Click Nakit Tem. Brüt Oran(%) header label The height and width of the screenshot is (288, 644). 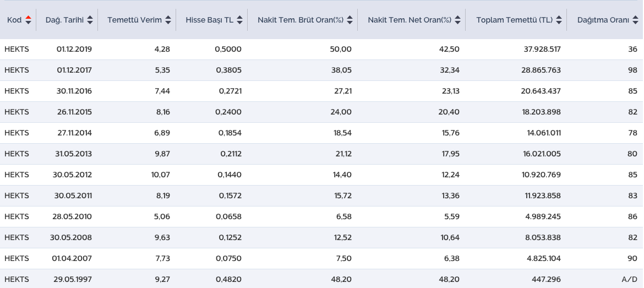click(x=301, y=20)
